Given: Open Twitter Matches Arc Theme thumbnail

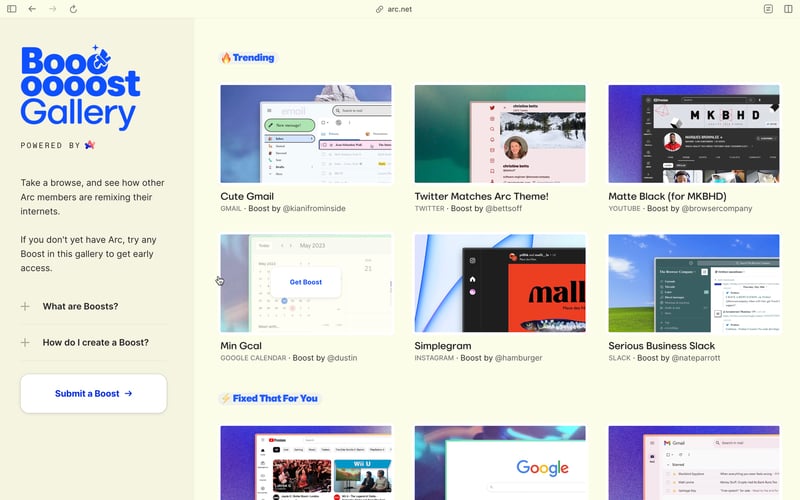Looking at the screenshot, I should pyautogui.click(x=500, y=134).
